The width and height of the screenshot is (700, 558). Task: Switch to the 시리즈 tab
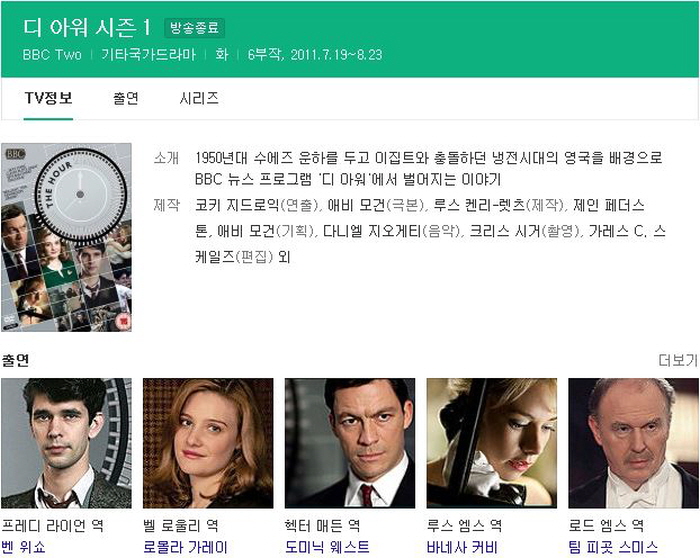(x=199, y=98)
